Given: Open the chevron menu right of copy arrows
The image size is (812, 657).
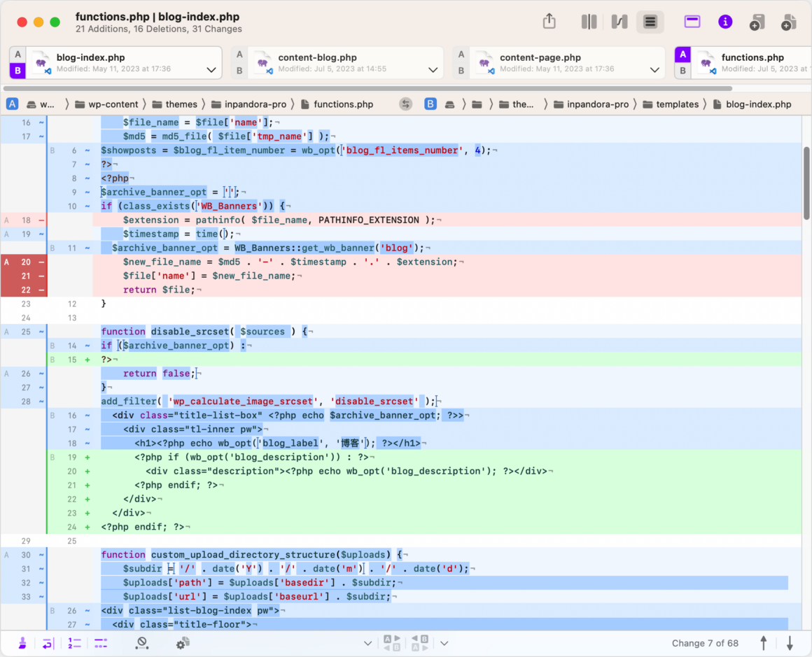Looking at the screenshot, I should (x=444, y=644).
